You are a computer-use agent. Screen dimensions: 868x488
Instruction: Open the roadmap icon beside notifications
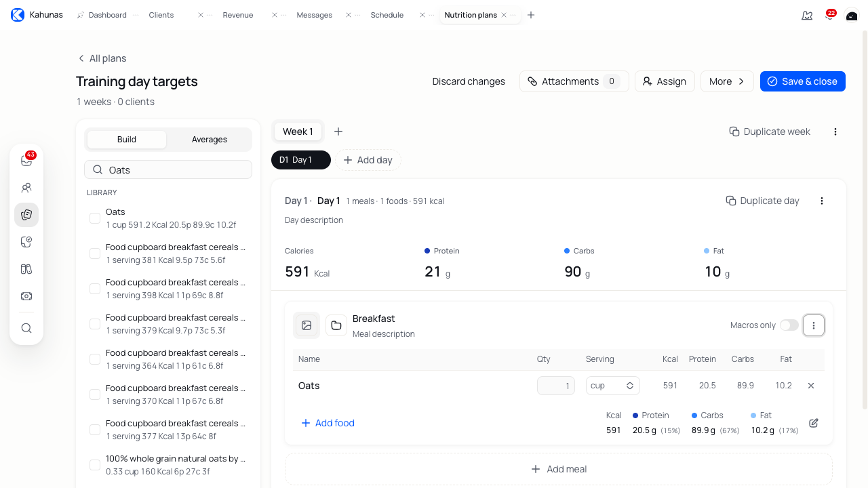[x=807, y=15]
